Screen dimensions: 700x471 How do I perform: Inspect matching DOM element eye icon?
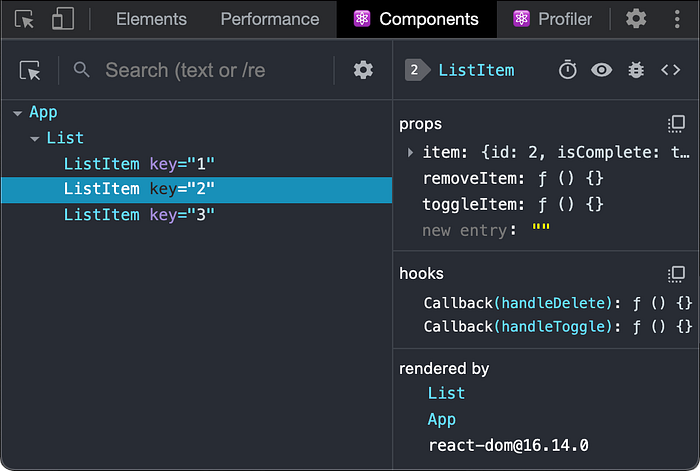tap(602, 70)
